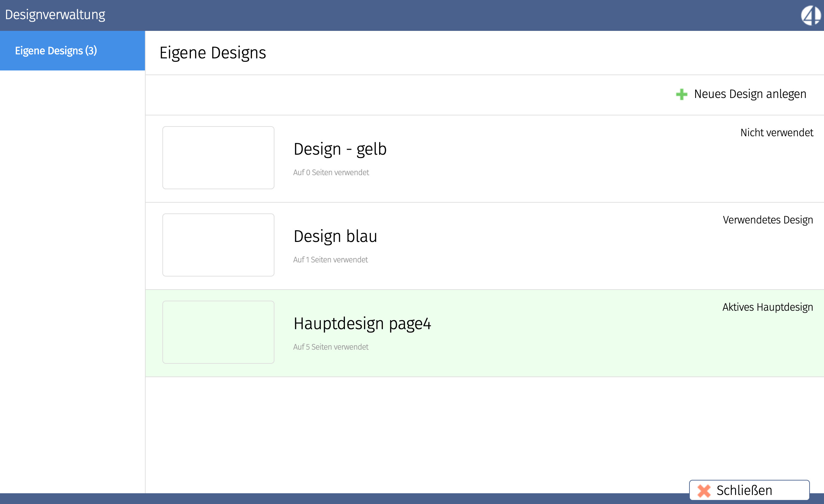
Task: Click the Hauptdesign page4 title
Action: [x=362, y=323]
